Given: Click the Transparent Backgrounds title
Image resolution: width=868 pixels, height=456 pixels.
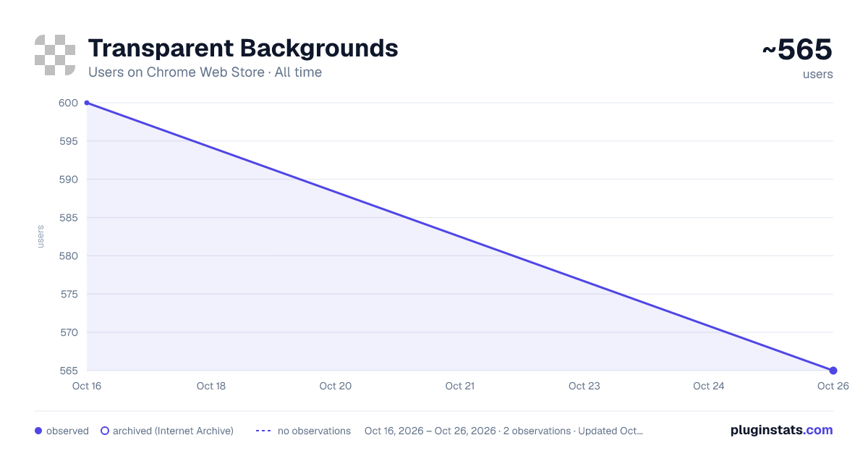Looking at the screenshot, I should (x=243, y=48).
